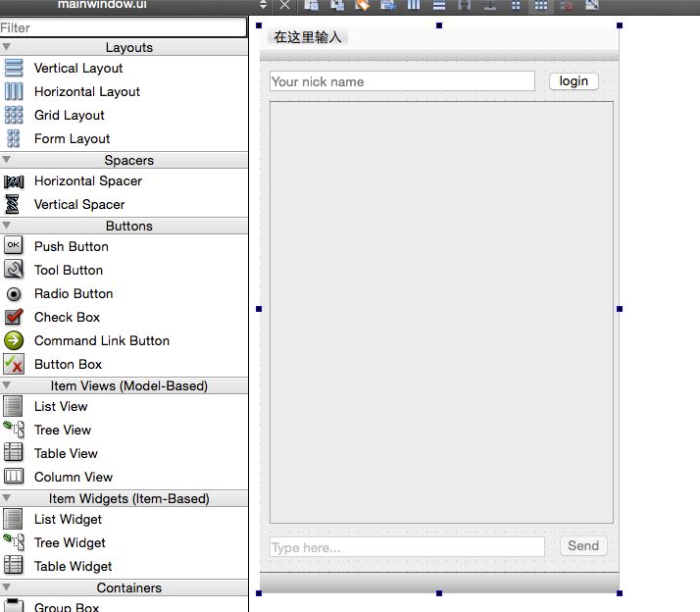
Task: Apply Lay Out in a Grid toolbar icon
Action: [541, 5]
